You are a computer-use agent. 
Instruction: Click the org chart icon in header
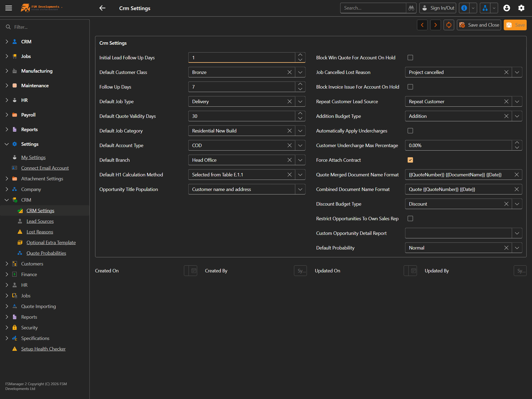[485, 8]
